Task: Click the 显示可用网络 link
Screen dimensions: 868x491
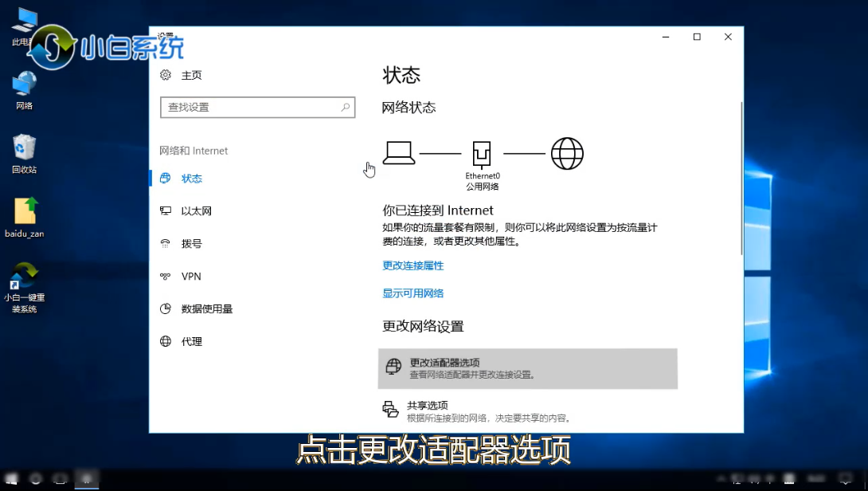Action: pyautogui.click(x=413, y=293)
